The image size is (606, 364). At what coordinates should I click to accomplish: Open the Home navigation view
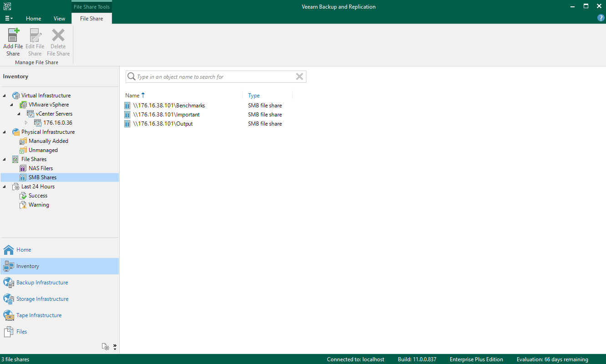(60, 250)
